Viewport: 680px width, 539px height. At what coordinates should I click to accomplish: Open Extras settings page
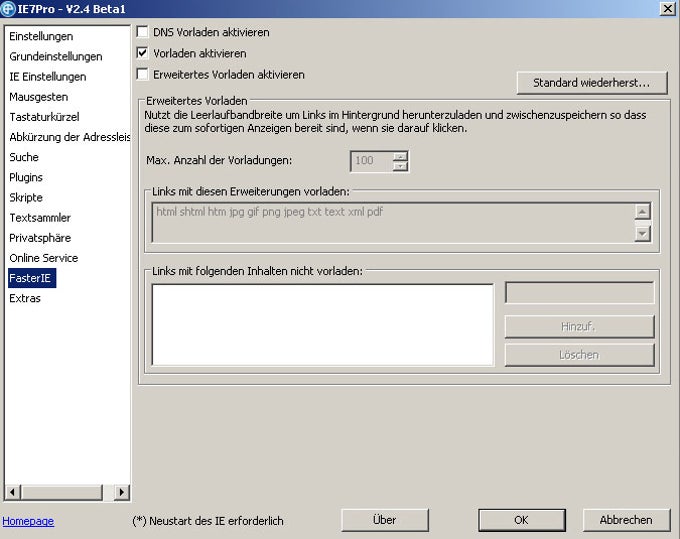pyautogui.click(x=25, y=298)
